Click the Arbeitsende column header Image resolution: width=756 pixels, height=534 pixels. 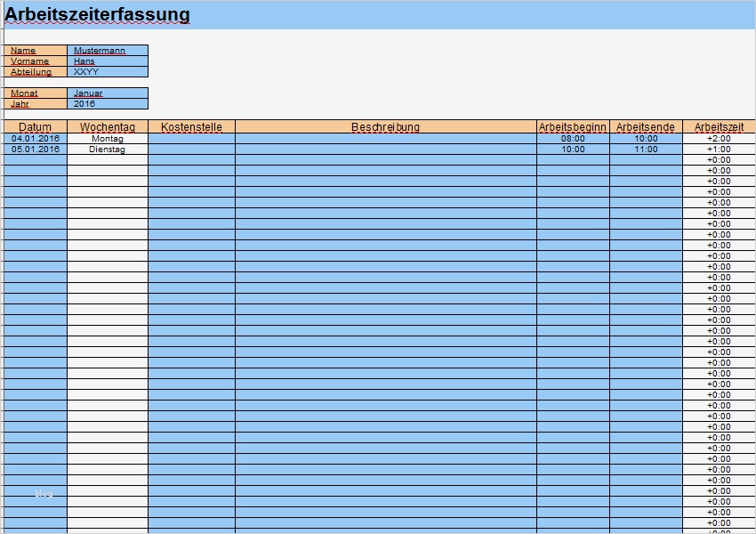[x=646, y=127]
